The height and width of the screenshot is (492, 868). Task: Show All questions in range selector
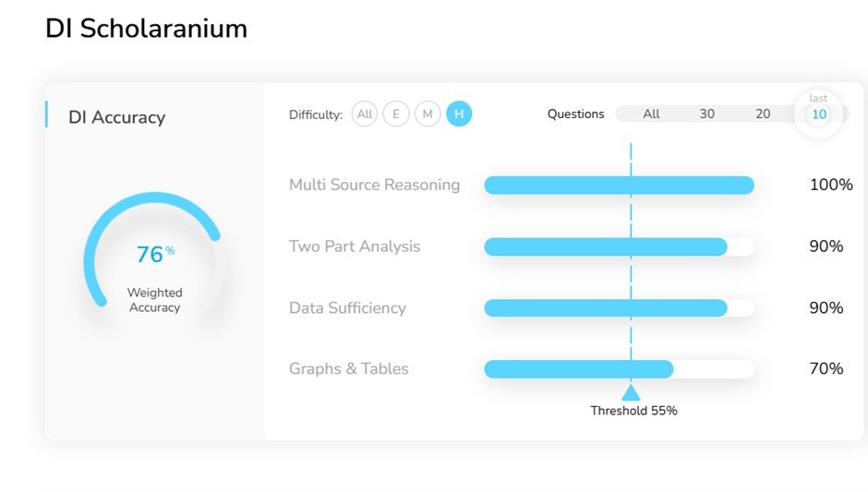click(x=651, y=114)
